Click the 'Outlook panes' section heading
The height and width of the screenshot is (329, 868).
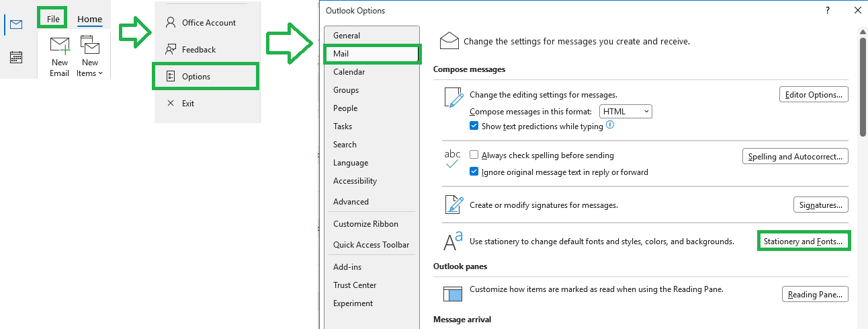tap(460, 266)
